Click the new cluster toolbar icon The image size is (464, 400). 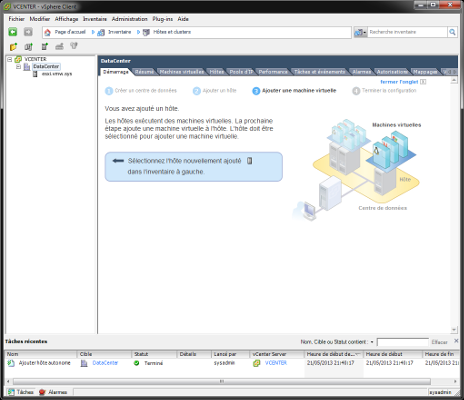pos(28,47)
